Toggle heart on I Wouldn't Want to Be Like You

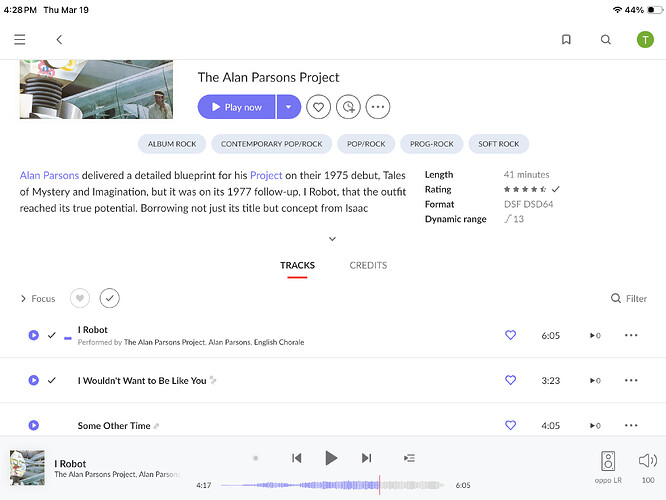click(511, 380)
